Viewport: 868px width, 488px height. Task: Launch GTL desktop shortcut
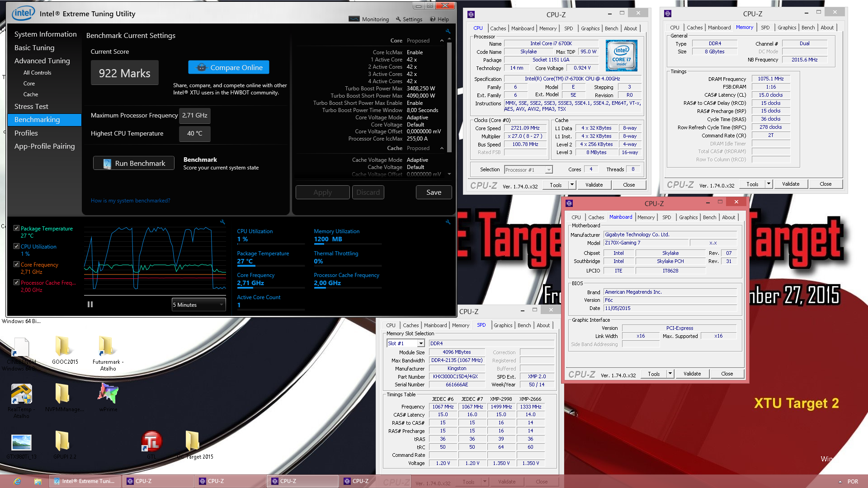tap(151, 445)
